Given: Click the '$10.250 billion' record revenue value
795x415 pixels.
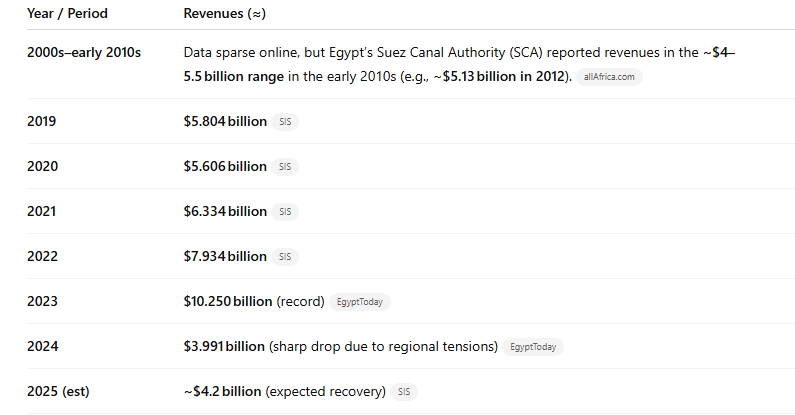Looking at the screenshot, I should (228, 301).
